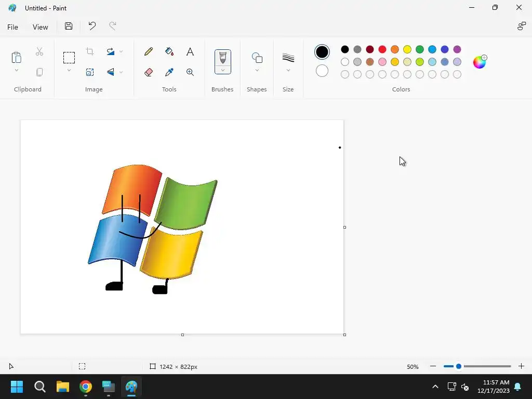This screenshot has height=399, width=532.
Task: Select the white Color 2 swatch
Action: tap(322, 71)
